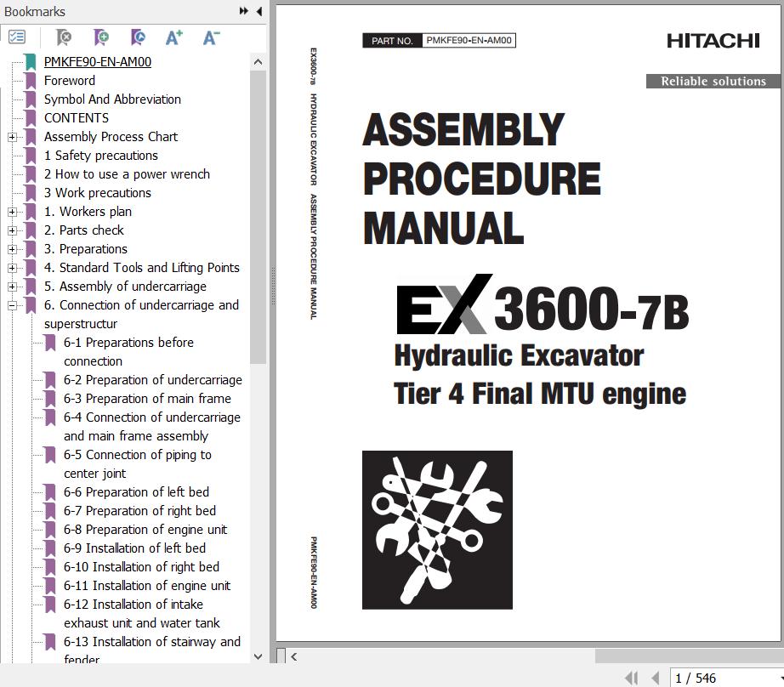784x687 pixels.
Task: Click the find current bookmark icon
Action: 138,37
